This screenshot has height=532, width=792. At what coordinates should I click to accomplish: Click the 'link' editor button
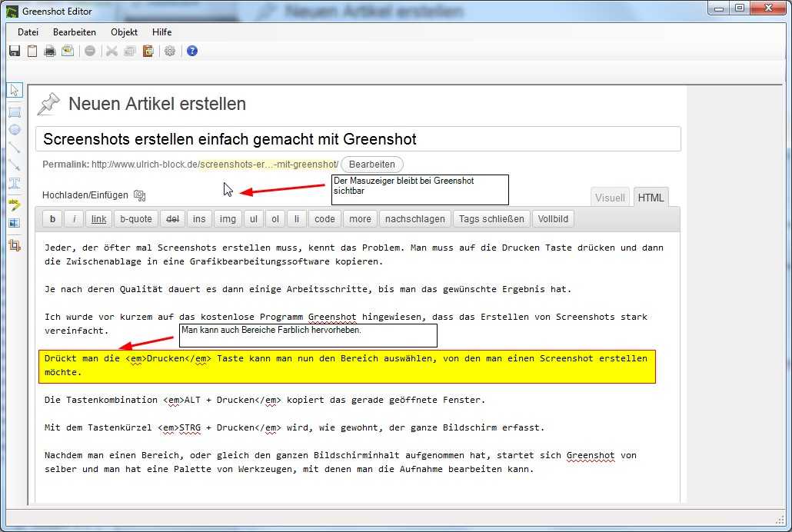coord(98,219)
